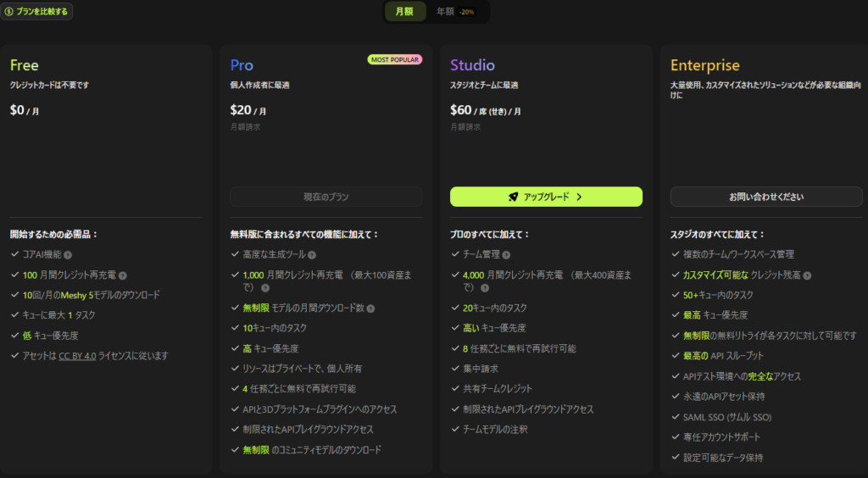Click help icon beside カスタマイズ可能な クレジット残高
This screenshot has width=868, height=478.
(807, 275)
